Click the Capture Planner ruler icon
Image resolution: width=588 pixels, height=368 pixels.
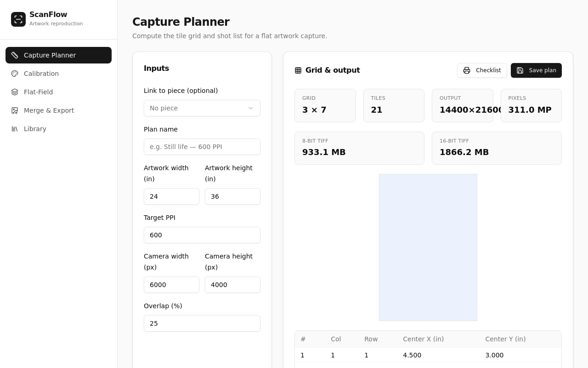coord(15,55)
